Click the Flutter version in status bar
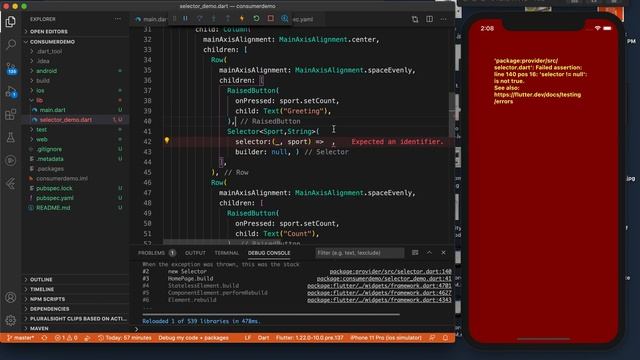640x360 pixels. click(309, 338)
